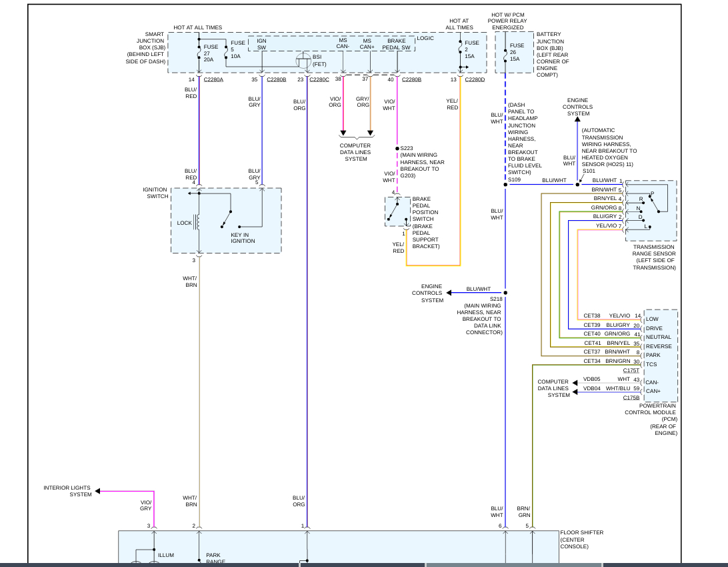Image resolution: width=728 pixels, height=567 pixels.
Task: Select the MS CAN- label in SJB
Action: [x=343, y=43]
